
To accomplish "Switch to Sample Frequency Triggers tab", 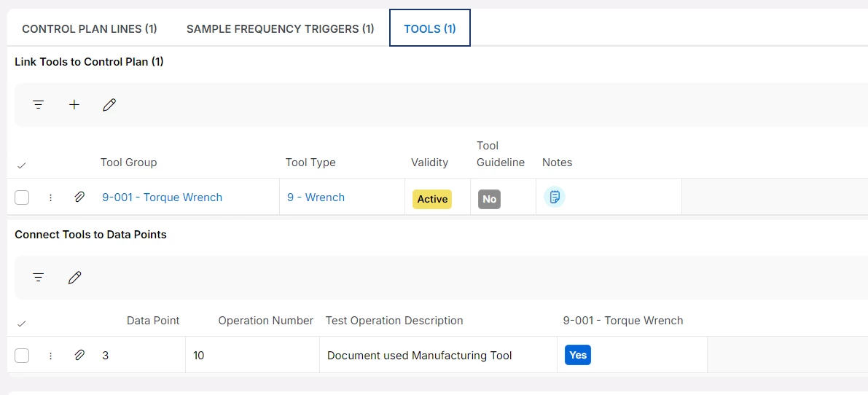I will point(281,29).
